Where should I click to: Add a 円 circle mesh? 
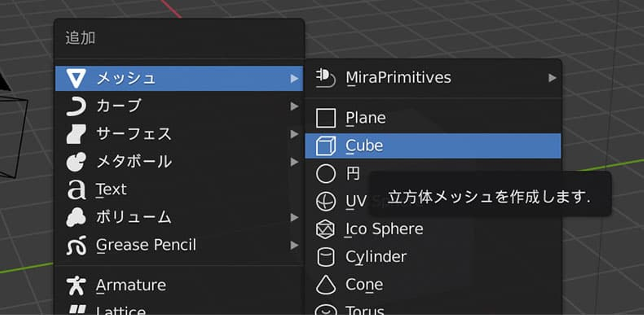[353, 174]
